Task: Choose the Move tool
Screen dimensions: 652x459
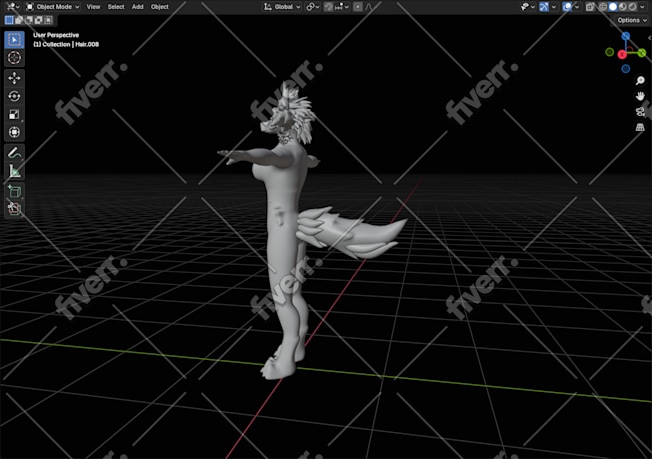Action: pyautogui.click(x=15, y=78)
